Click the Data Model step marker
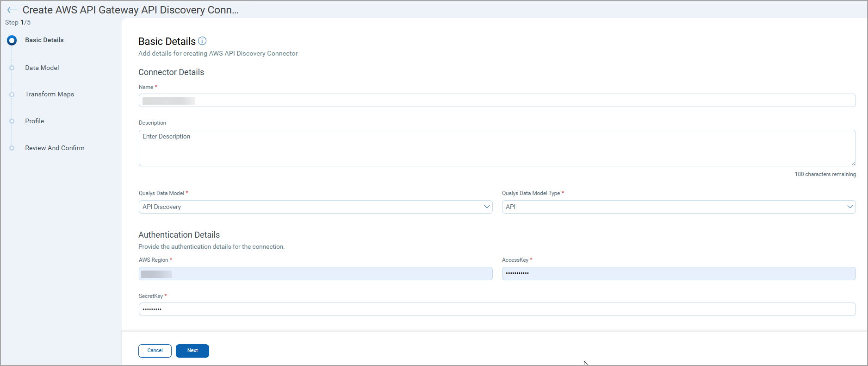The height and width of the screenshot is (366, 868). 12,68
